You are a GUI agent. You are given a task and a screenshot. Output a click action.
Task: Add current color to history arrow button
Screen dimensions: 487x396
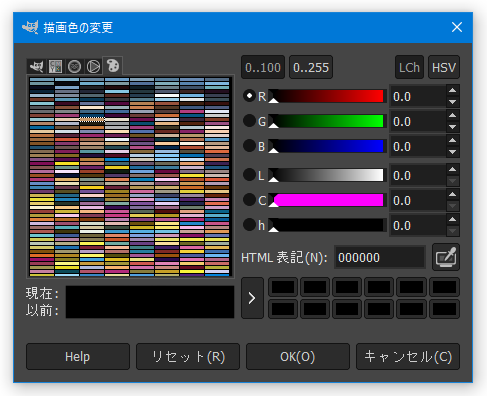(252, 298)
